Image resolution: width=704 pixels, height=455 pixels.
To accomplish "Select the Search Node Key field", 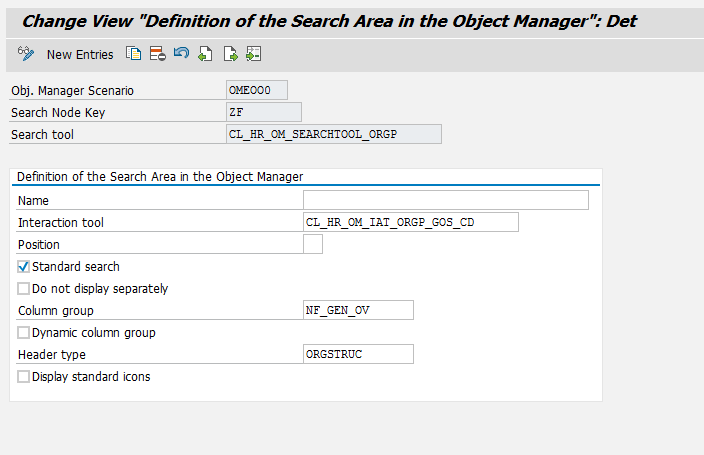I will (264, 112).
